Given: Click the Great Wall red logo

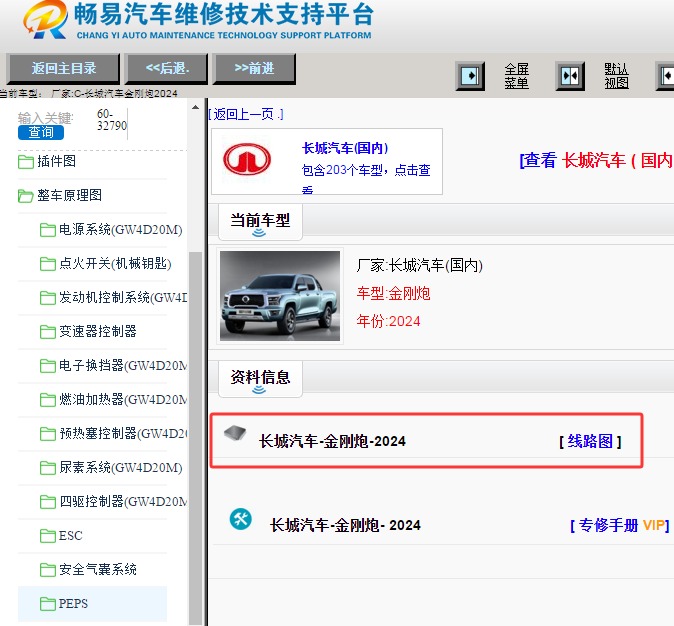Looking at the screenshot, I should (247, 160).
